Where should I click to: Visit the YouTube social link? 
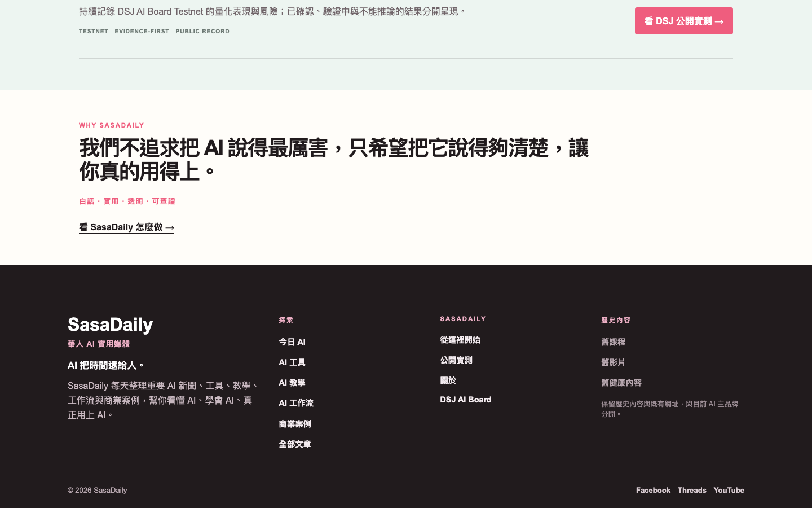[x=729, y=490]
